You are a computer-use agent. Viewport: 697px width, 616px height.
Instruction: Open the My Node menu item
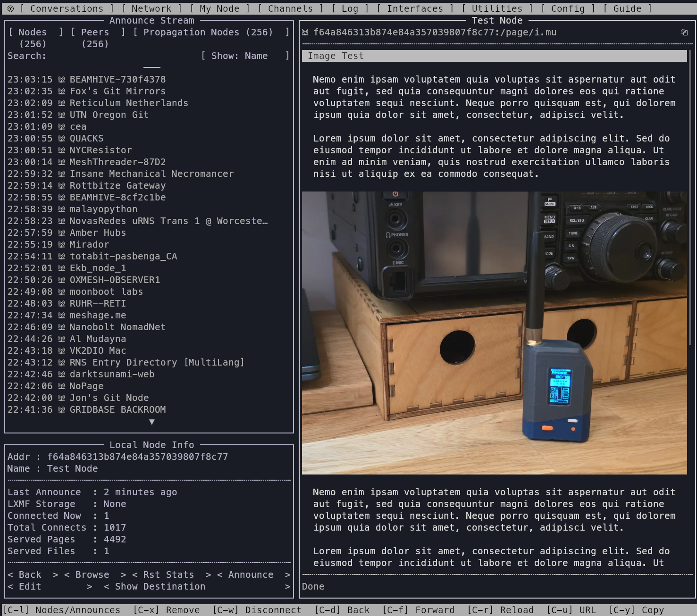(219, 8)
